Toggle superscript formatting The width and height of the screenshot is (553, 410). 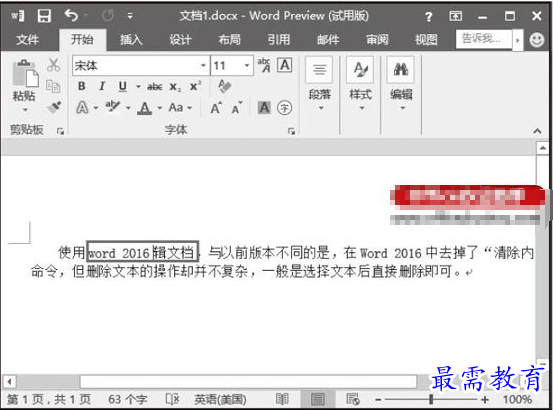click(x=195, y=86)
